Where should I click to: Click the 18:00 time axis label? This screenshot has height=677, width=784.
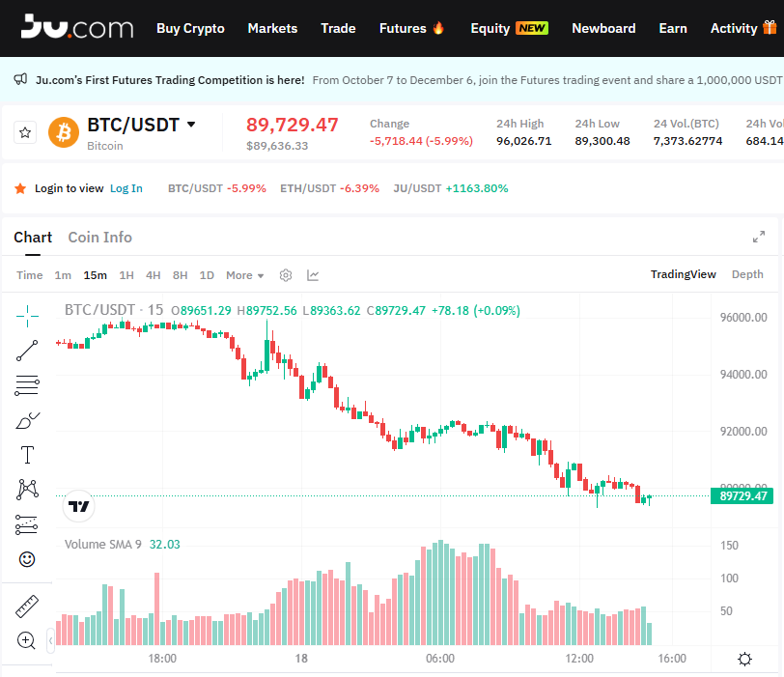coord(162,659)
